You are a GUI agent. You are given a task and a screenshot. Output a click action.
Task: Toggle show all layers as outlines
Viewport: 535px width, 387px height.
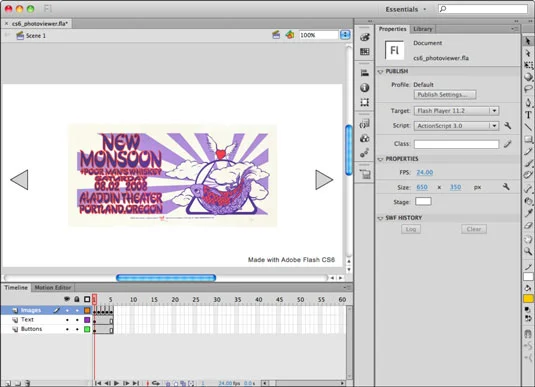click(x=87, y=299)
